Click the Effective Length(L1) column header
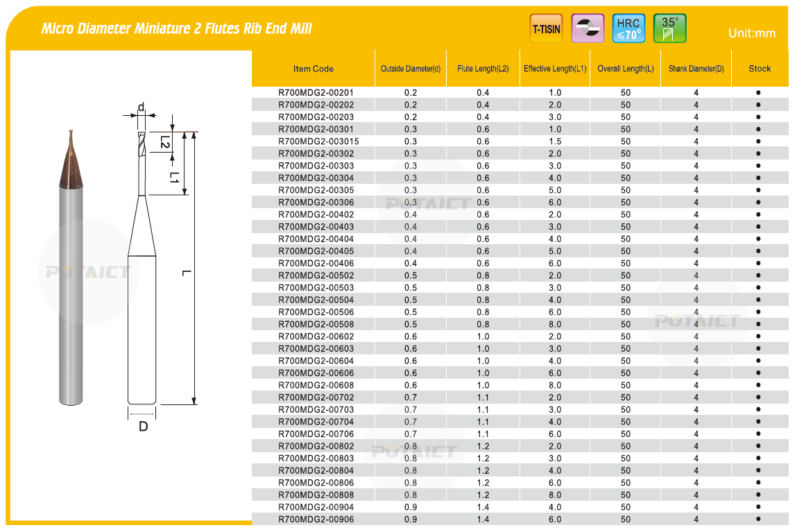Screen dimensions: 797x532 [555, 69]
